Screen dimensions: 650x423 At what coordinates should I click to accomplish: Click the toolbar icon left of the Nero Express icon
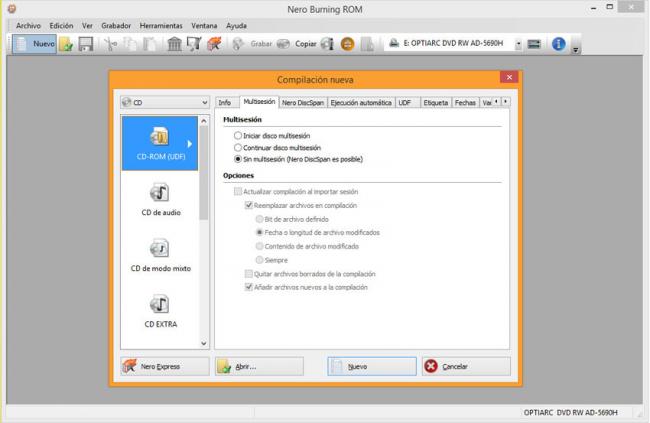coord(194,44)
